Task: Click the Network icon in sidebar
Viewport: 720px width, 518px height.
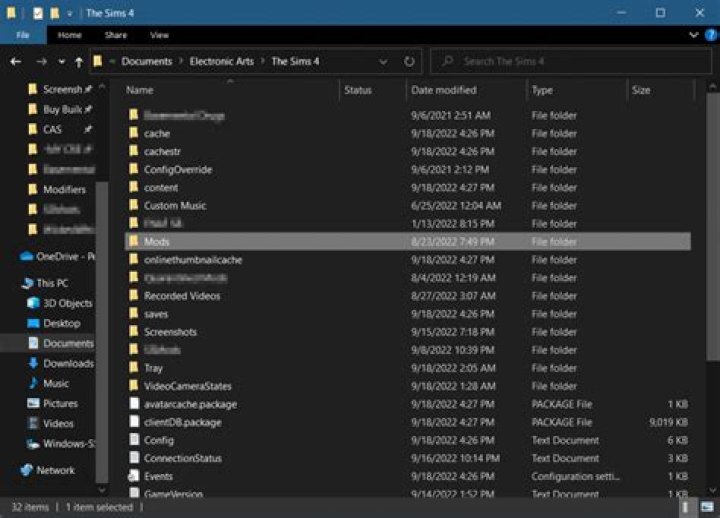Action: [x=26, y=470]
